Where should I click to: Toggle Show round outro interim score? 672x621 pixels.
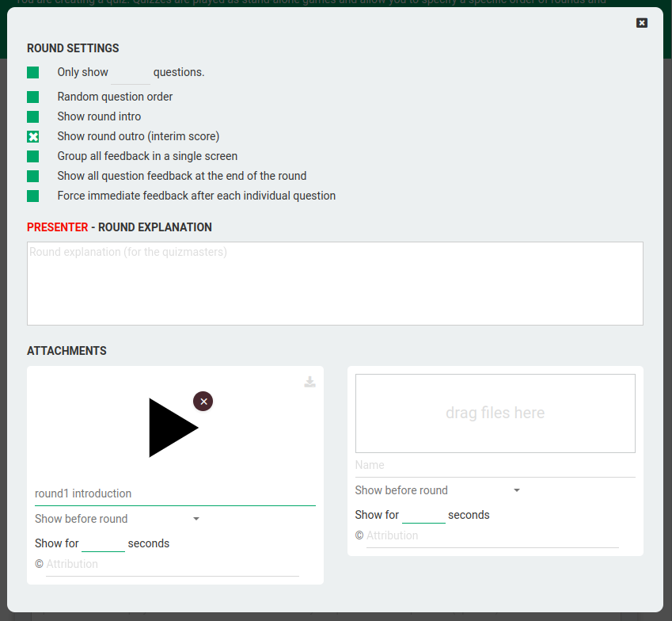click(32, 136)
